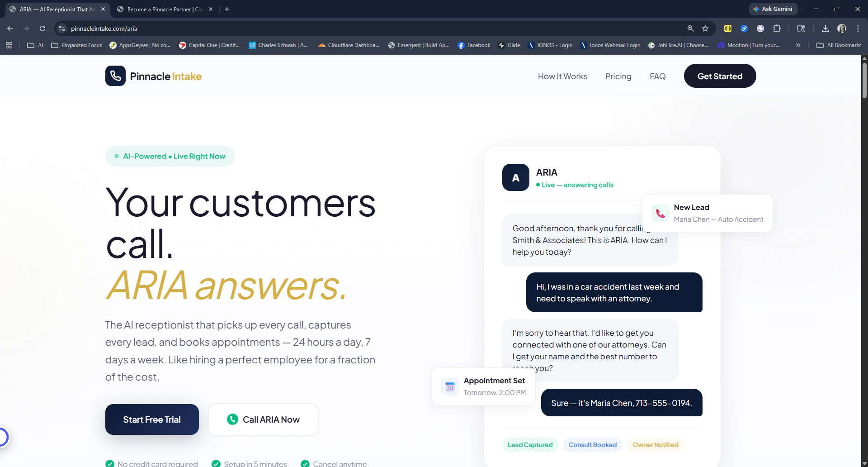The height and width of the screenshot is (467, 868).
Task: Open the Glide bookmark
Action: (509, 45)
